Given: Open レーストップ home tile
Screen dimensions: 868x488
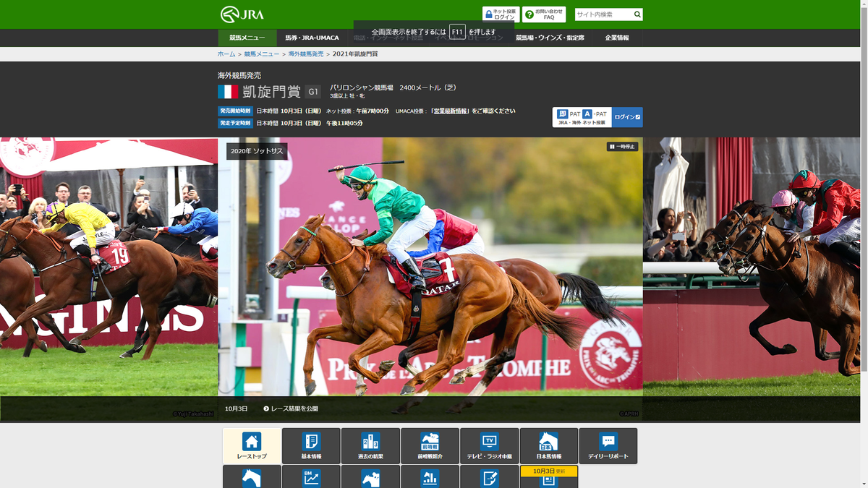Looking at the screenshot, I should (252, 446).
